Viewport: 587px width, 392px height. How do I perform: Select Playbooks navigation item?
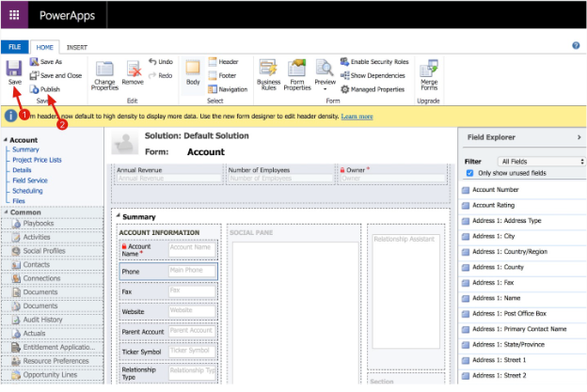(x=53, y=224)
